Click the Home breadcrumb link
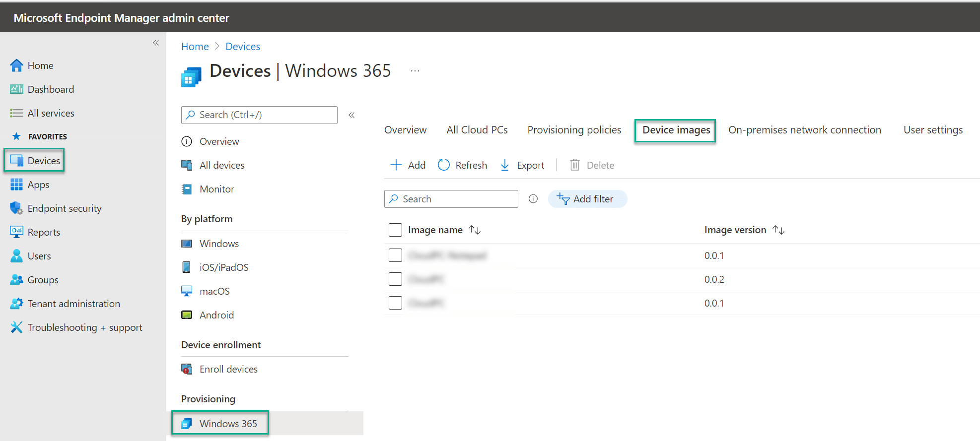Viewport: 980px width, 441px height. [x=195, y=47]
